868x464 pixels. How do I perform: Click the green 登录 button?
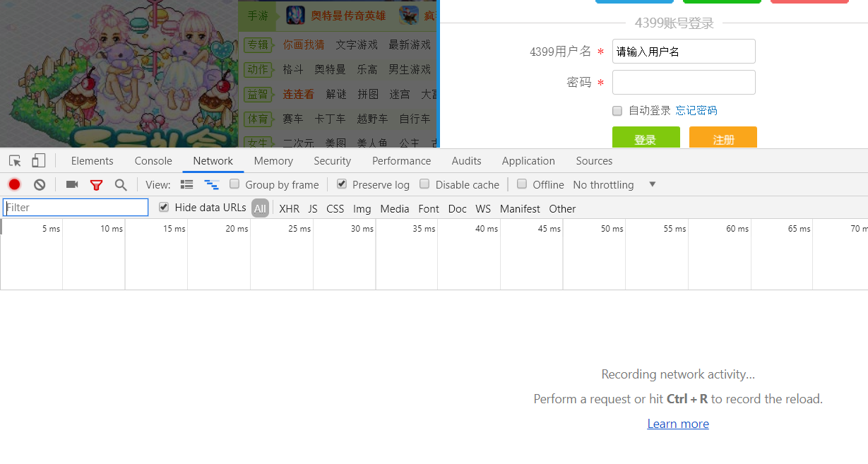coord(646,138)
